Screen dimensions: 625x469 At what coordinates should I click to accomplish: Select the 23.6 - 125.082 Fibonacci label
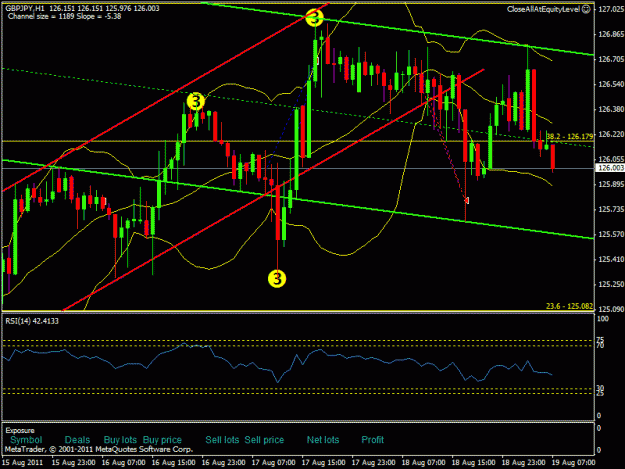(570, 306)
